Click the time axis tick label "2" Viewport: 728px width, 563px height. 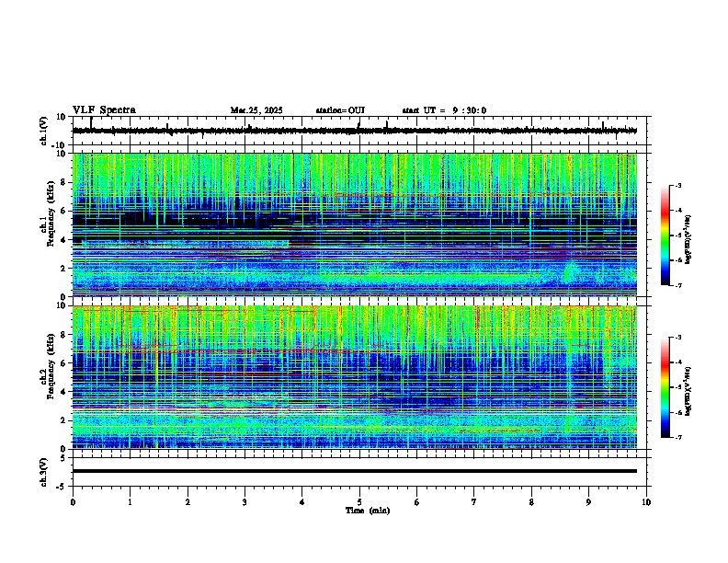188,502
